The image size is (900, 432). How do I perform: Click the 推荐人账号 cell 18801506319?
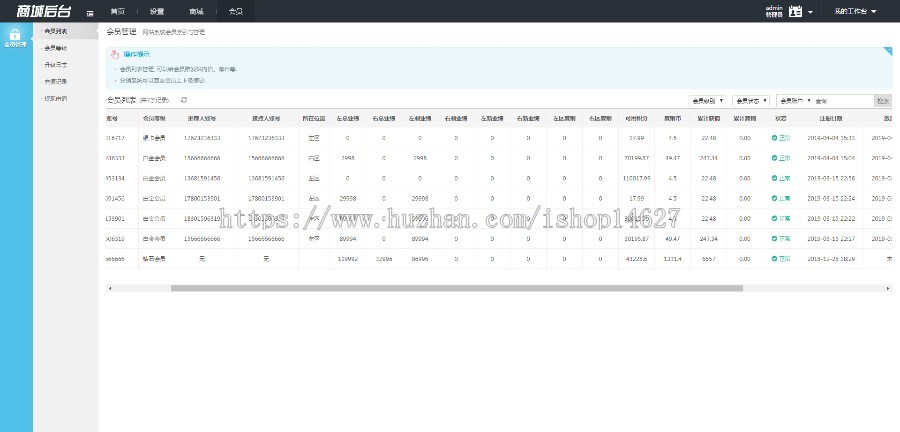point(202,219)
